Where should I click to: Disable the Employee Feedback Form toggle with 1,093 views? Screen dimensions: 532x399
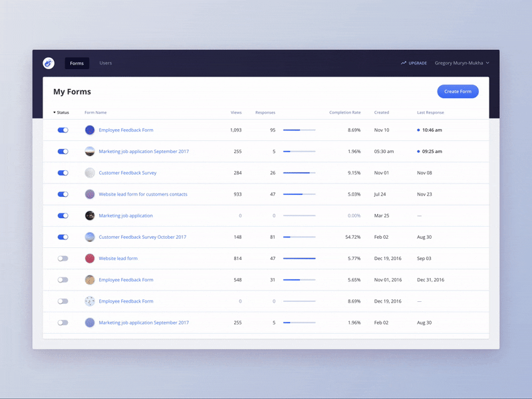click(63, 130)
